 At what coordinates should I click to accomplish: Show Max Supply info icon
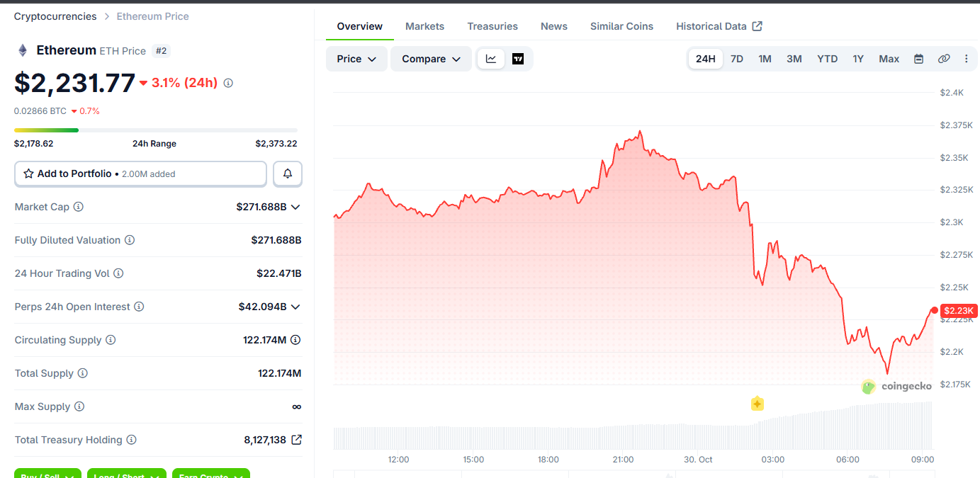click(79, 406)
